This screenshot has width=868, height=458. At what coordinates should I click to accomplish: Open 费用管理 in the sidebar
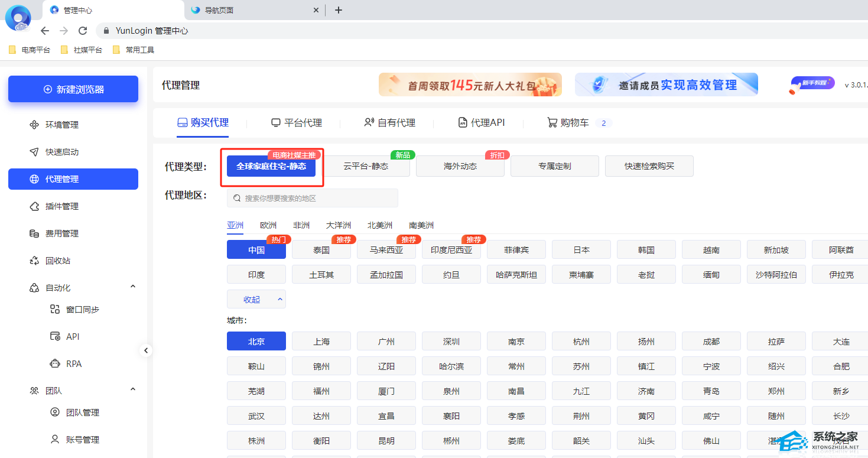pyautogui.click(x=61, y=233)
